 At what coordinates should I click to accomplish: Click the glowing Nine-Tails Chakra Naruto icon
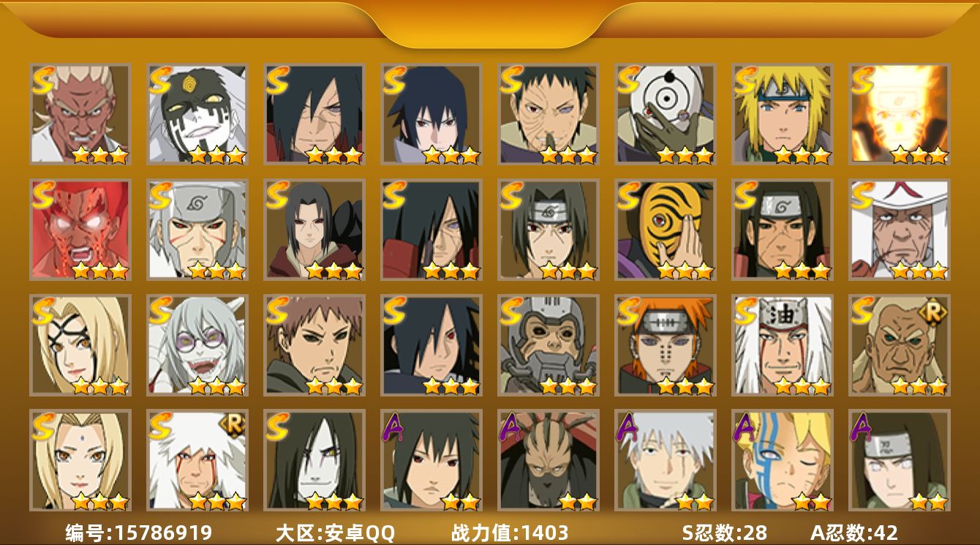click(x=900, y=114)
